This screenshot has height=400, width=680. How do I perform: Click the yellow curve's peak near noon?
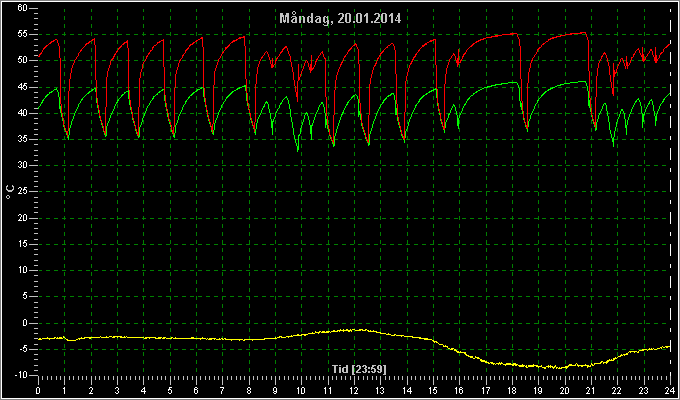pos(356,330)
